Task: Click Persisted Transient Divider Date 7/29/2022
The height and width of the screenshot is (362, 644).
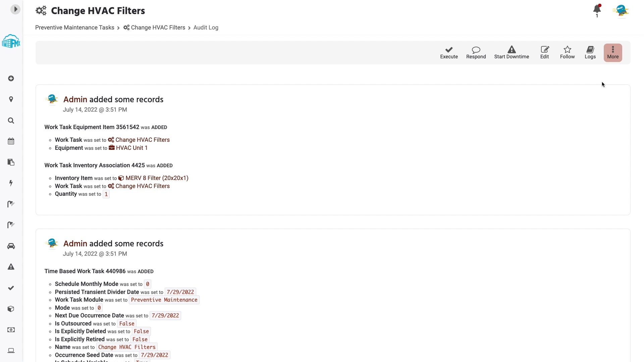Action: [x=180, y=292]
